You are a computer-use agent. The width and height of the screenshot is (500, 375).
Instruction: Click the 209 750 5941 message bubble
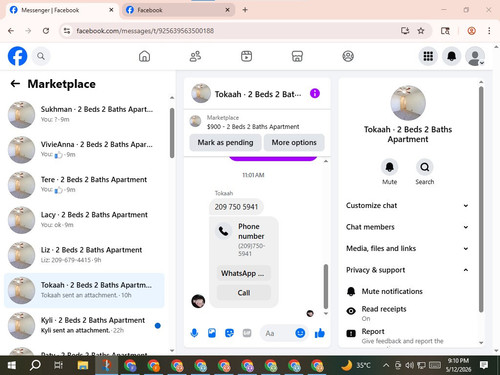pos(236,207)
